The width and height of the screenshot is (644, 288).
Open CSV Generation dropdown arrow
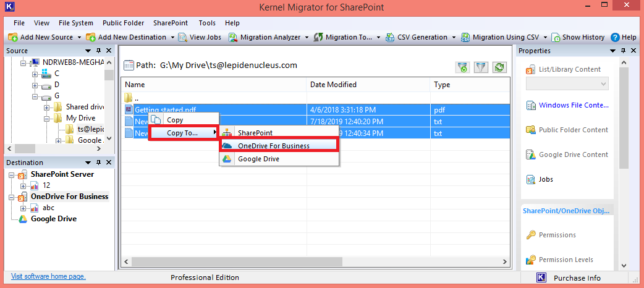click(454, 37)
